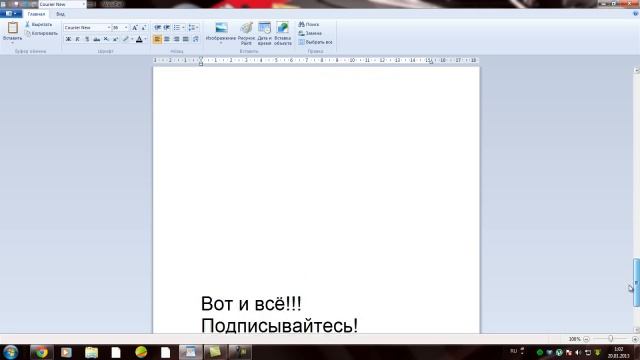
Task: Click the green ball taskbar icon
Action: [x=141, y=352]
